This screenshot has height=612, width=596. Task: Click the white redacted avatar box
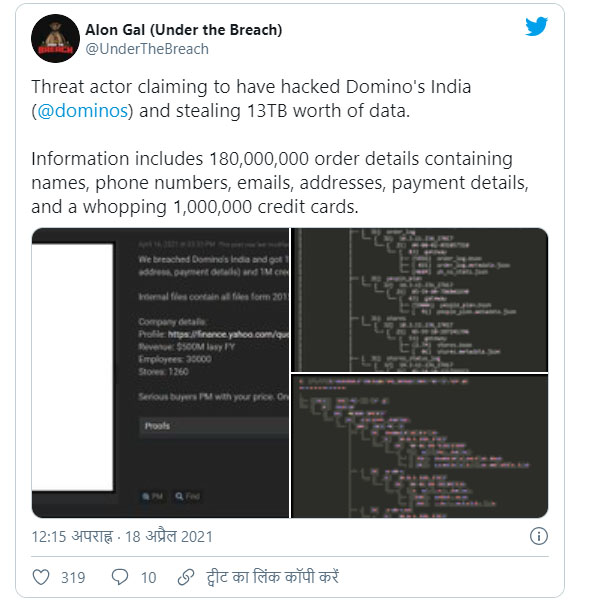[x=73, y=367]
